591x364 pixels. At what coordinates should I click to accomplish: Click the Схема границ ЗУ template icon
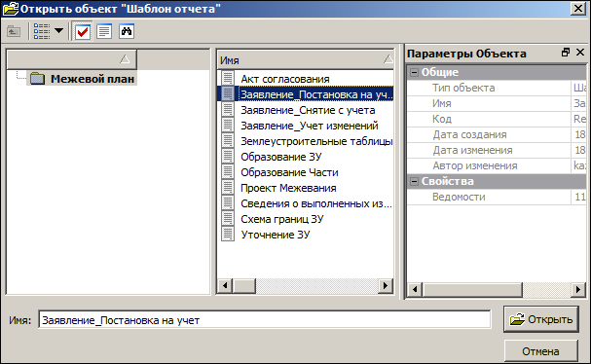click(228, 219)
